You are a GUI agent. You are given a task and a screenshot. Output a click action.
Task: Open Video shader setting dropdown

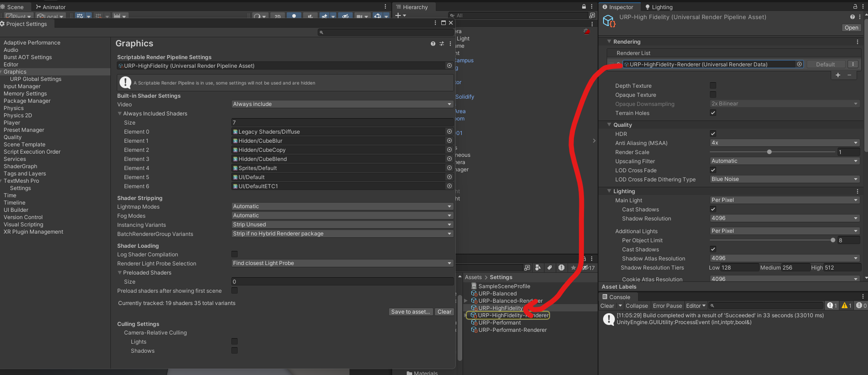click(342, 104)
